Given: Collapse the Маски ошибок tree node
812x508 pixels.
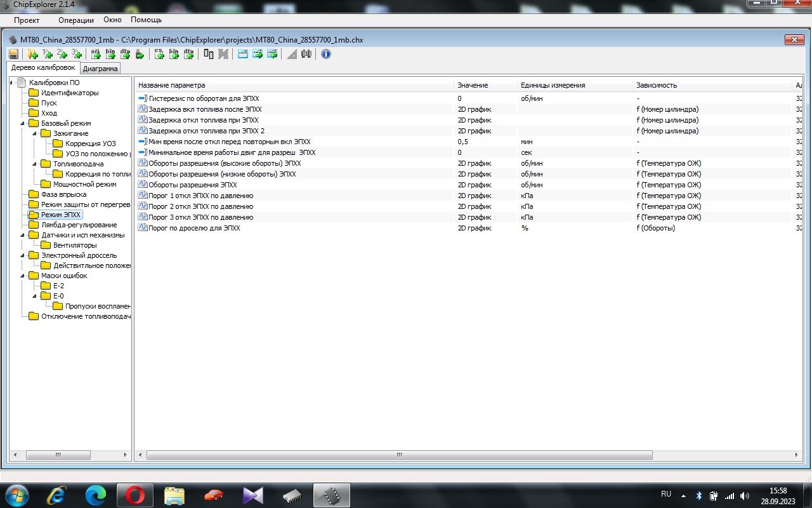Looking at the screenshot, I should tap(23, 276).
